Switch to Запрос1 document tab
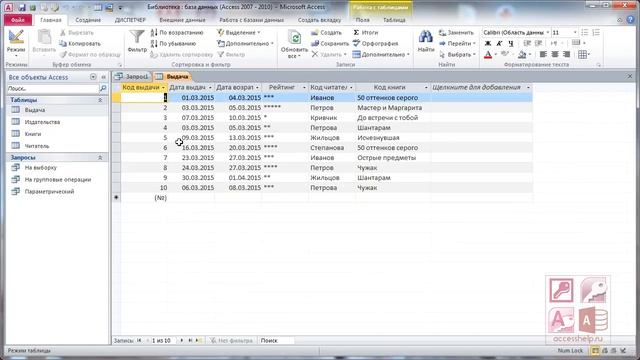640x360 pixels. [x=132, y=77]
